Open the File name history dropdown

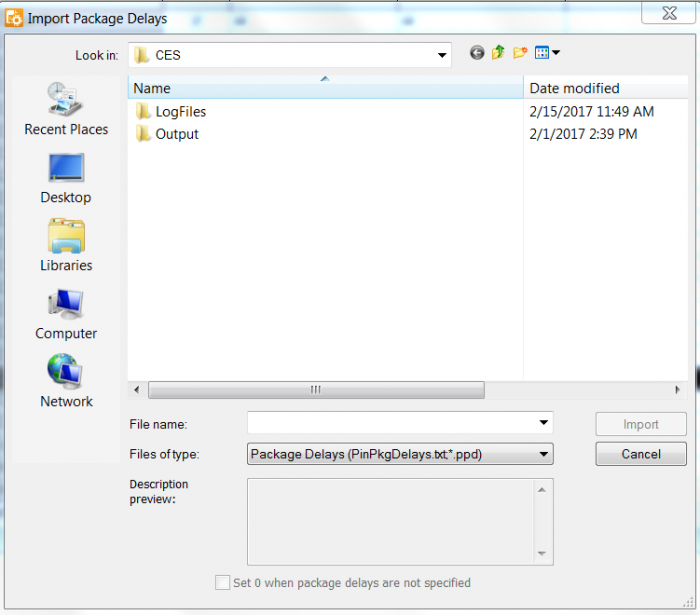point(543,422)
